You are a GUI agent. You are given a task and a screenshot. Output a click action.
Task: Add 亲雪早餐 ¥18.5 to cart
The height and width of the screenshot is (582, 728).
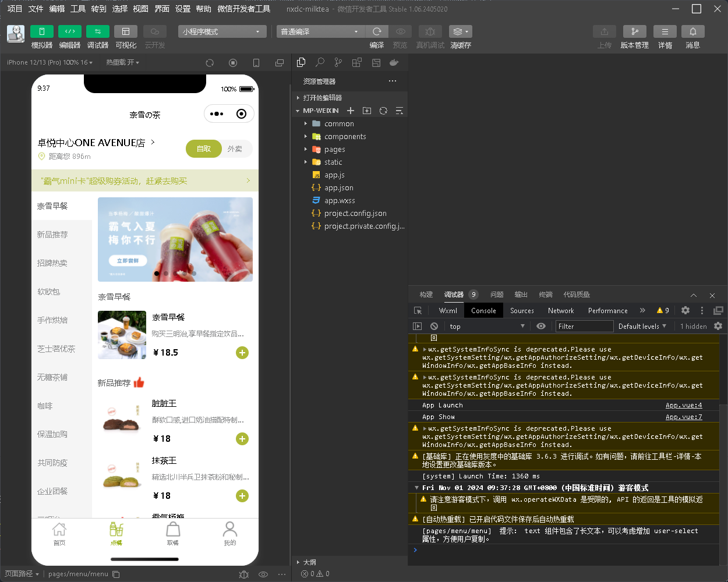pos(242,353)
